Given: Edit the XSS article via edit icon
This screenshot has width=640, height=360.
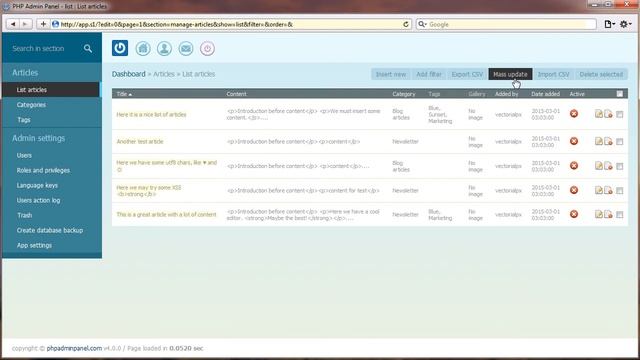Looking at the screenshot, I should point(598,190).
